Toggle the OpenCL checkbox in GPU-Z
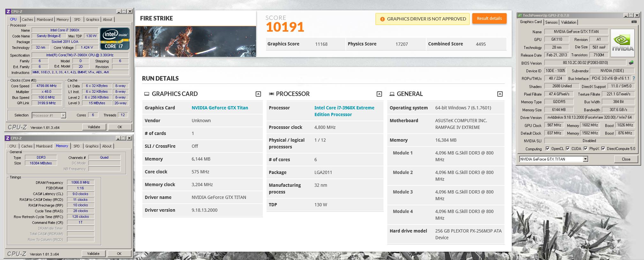644x260 pixels. [548, 148]
